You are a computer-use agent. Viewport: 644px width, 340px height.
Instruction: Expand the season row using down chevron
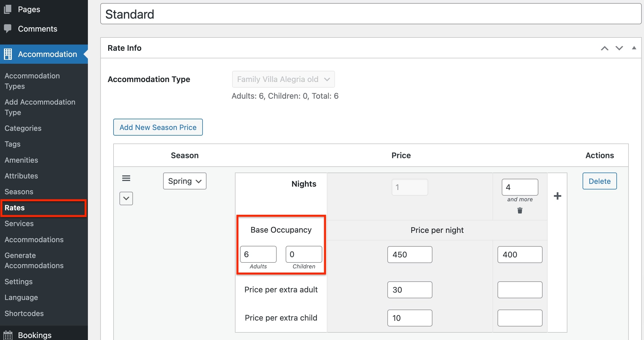coord(126,198)
